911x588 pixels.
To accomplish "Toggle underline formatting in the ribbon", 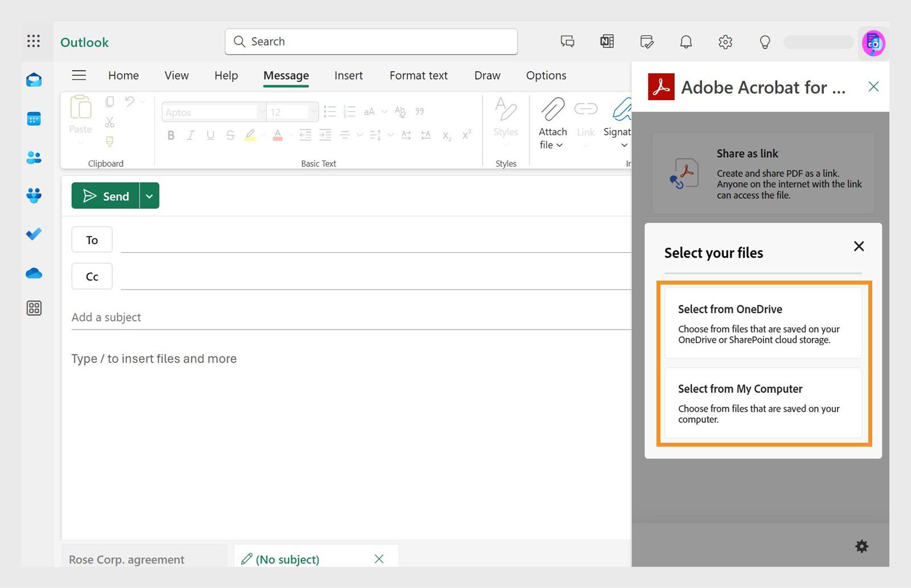I will 210,135.
